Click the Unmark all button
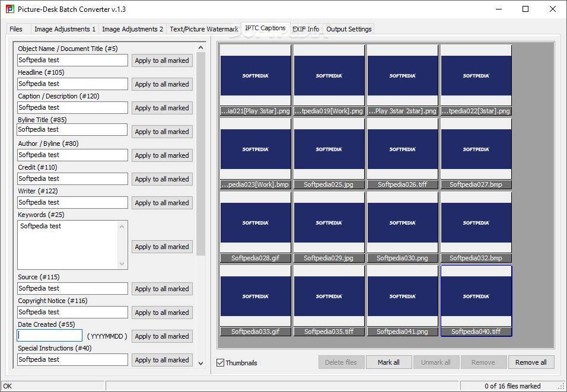The width and height of the screenshot is (567, 392). (436, 362)
